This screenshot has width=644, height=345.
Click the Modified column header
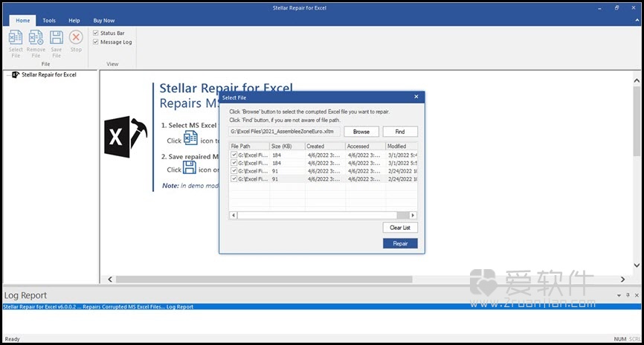[402, 146]
